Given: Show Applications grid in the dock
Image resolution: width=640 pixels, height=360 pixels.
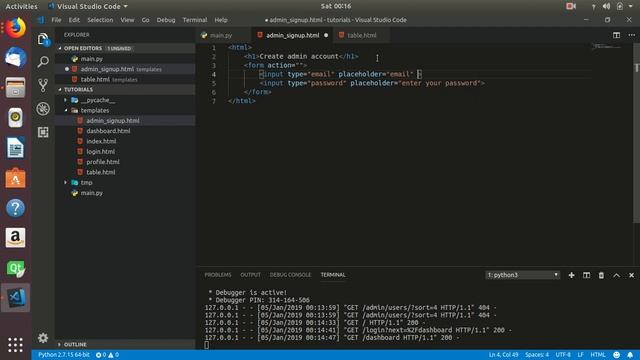Looking at the screenshot, I should (x=16, y=345).
